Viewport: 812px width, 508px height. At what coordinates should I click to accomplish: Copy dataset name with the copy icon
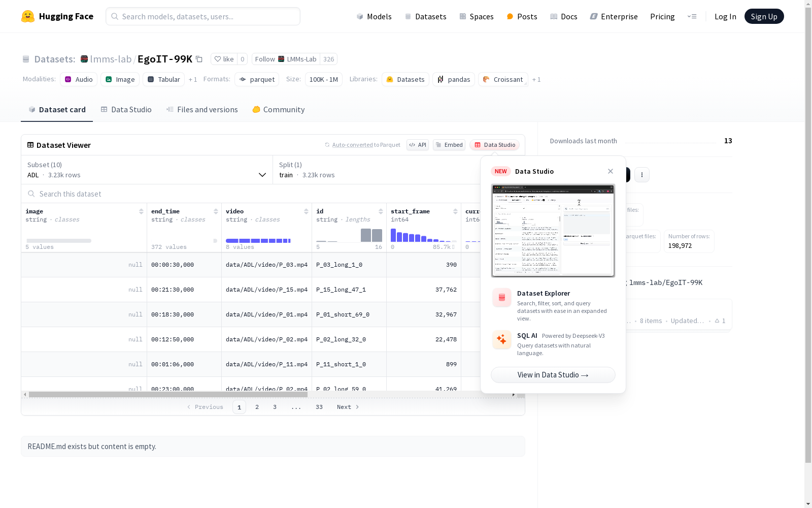199,59
